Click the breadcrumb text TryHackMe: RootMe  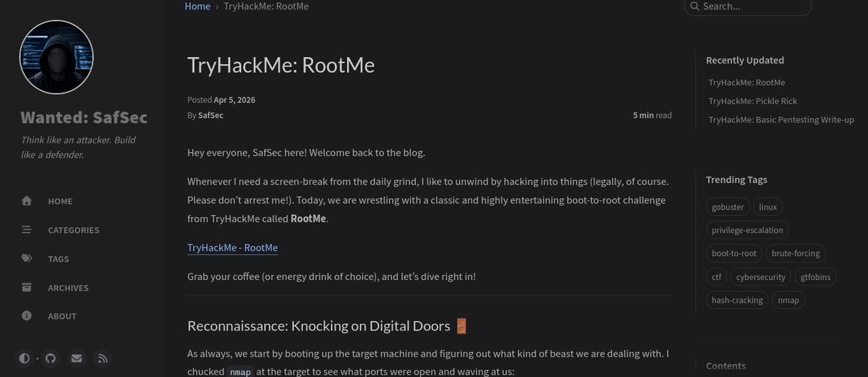pyautogui.click(x=266, y=7)
